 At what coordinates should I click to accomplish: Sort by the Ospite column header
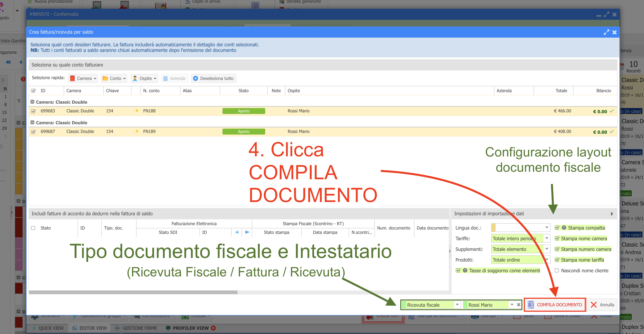pyautogui.click(x=389, y=91)
